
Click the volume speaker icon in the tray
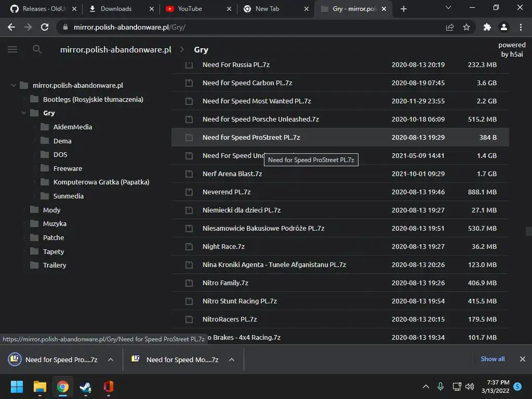tap(470, 387)
